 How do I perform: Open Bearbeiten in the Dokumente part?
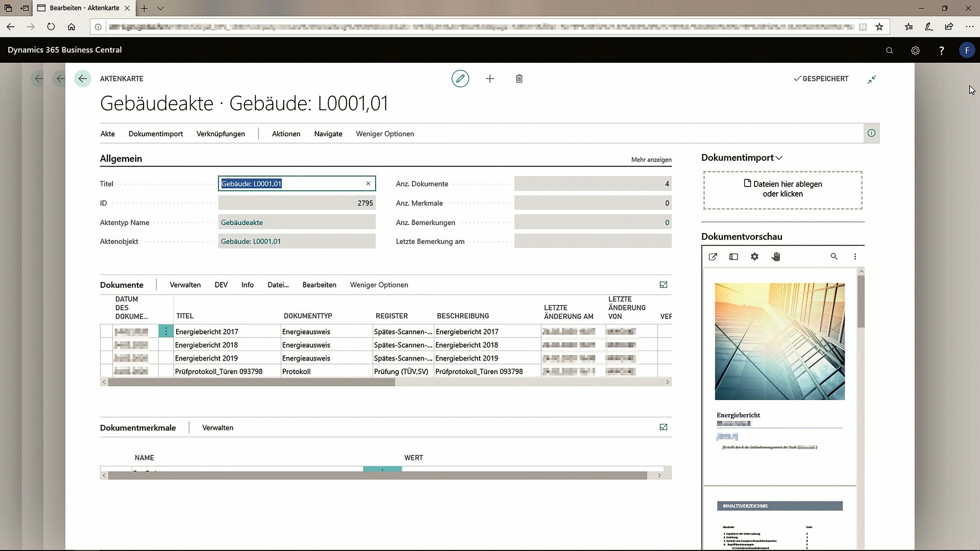tap(319, 285)
